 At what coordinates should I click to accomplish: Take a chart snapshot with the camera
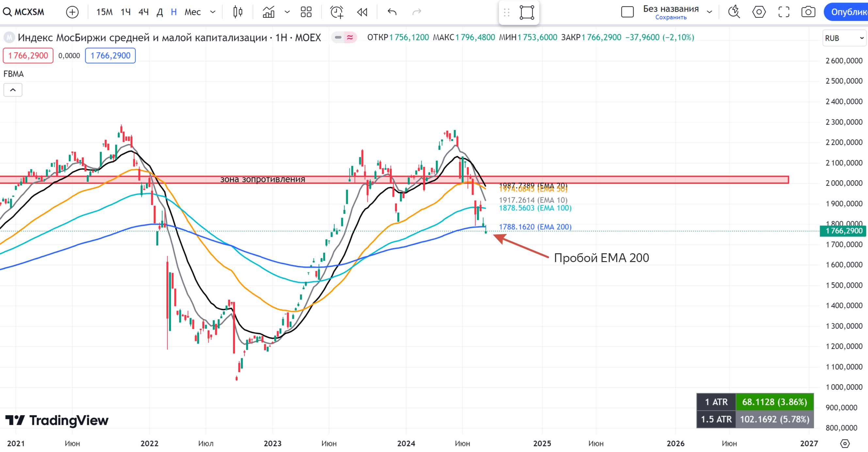pyautogui.click(x=808, y=12)
